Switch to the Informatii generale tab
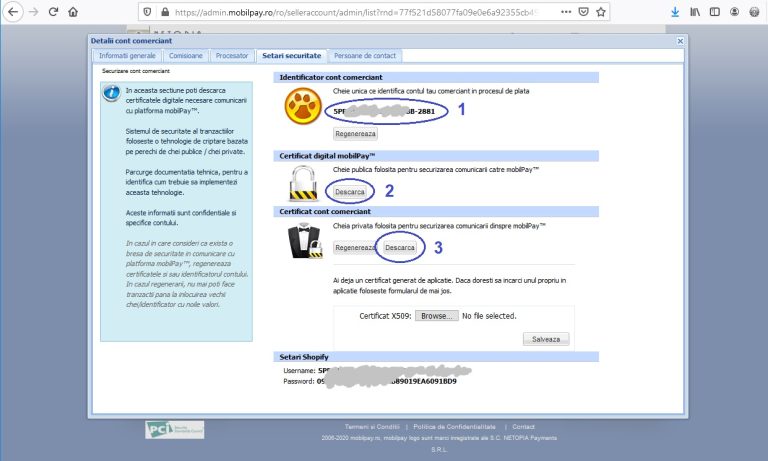 [x=127, y=56]
